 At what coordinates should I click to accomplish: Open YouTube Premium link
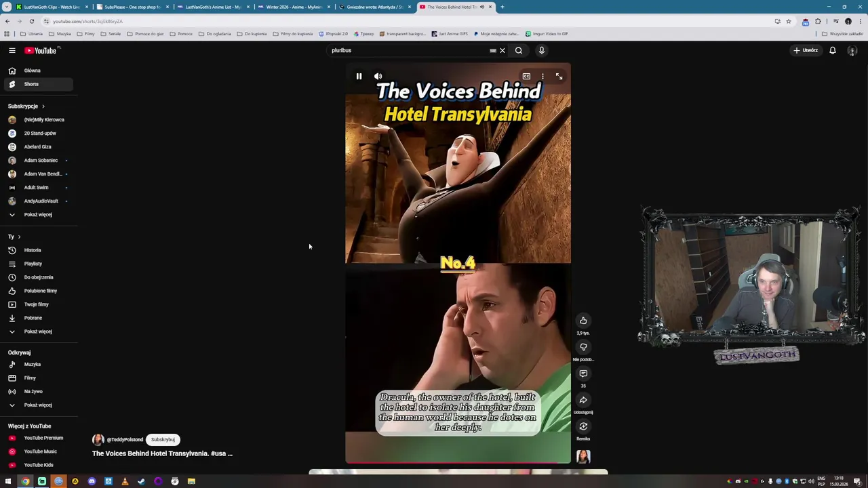coord(37,438)
